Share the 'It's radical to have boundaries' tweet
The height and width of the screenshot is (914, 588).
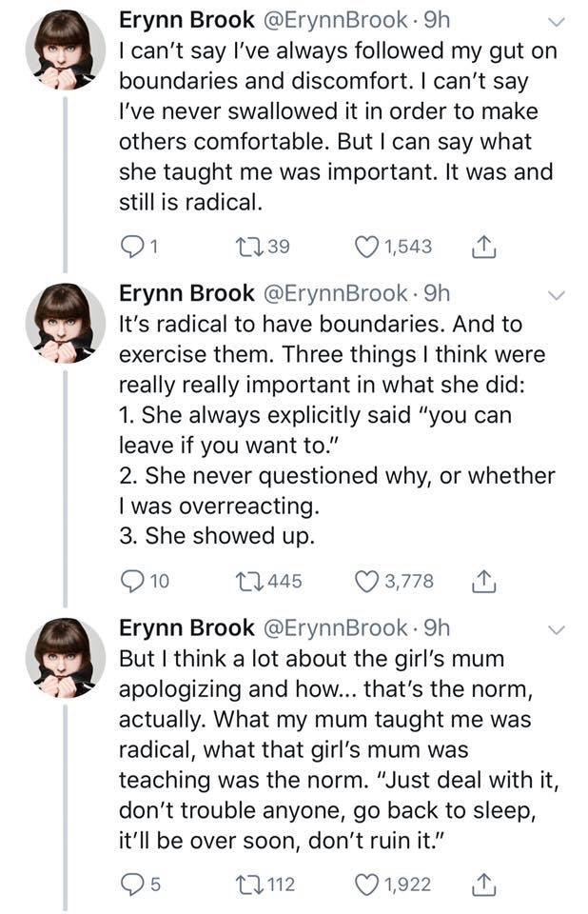tap(482, 581)
